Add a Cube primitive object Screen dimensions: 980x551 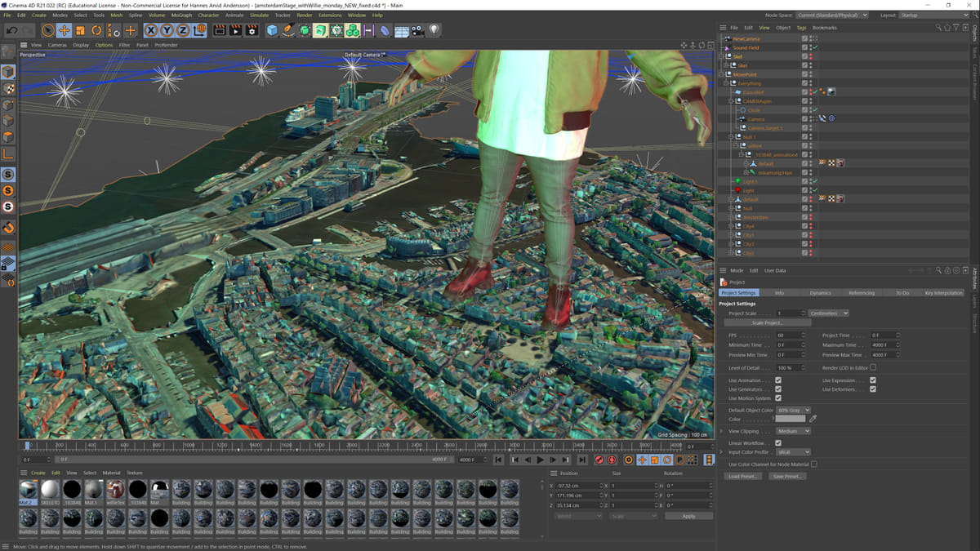[271, 30]
